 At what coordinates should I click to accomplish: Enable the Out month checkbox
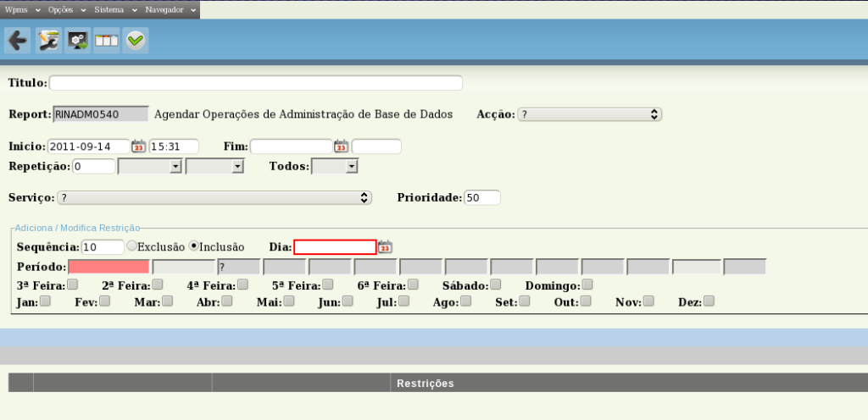586,301
